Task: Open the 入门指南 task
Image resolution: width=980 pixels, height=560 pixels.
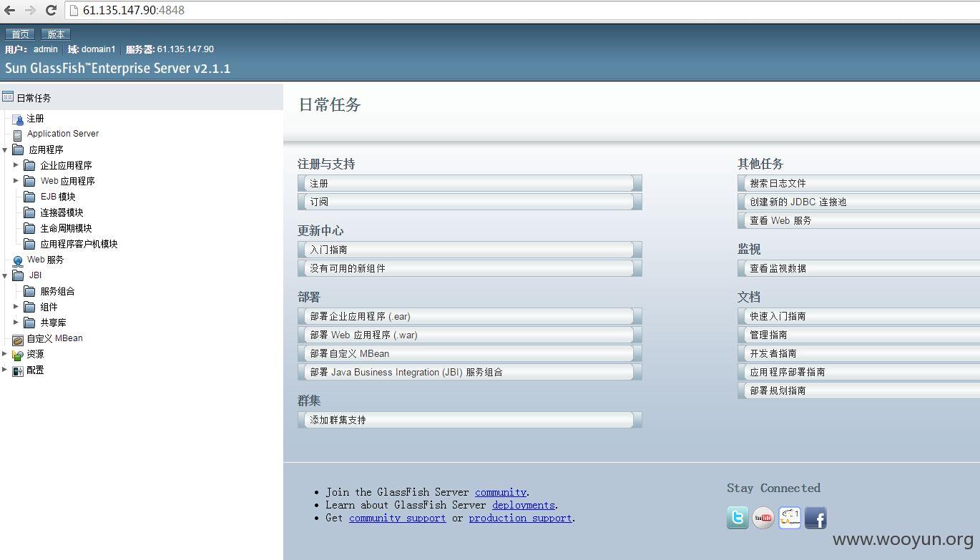Action: pyautogui.click(x=470, y=250)
